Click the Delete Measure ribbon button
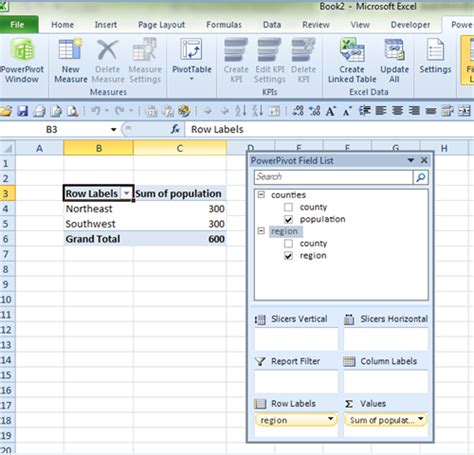 (108, 61)
